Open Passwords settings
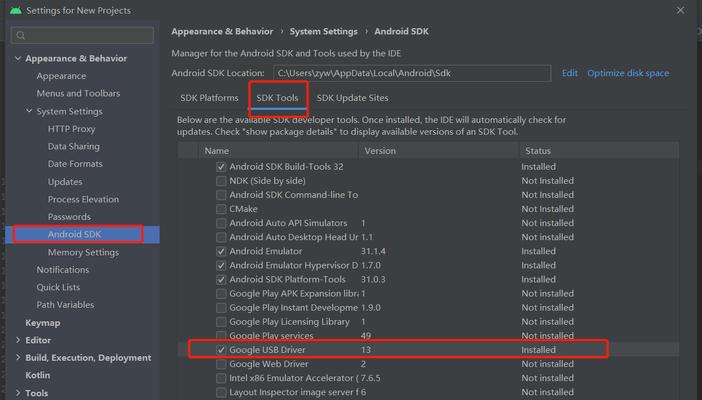The height and width of the screenshot is (400, 702). tap(69, 216)
